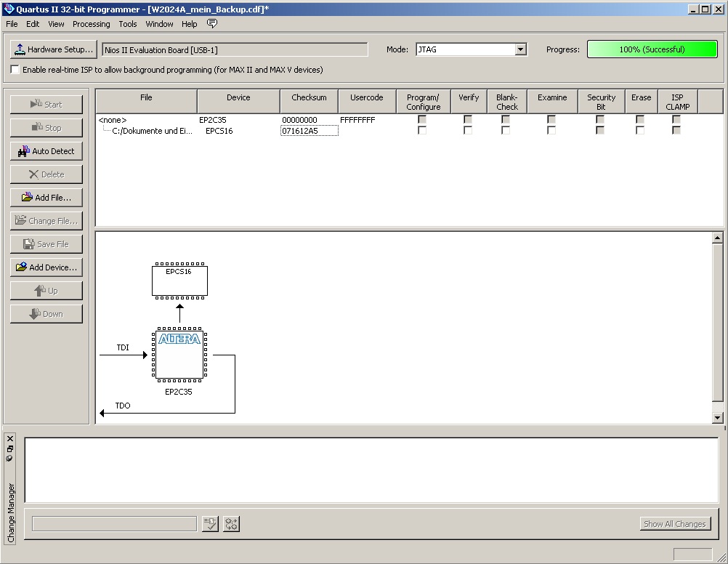Enable real-time ISP checkbox
Screen dimensions: 728x564
click(x=15, y=70)
